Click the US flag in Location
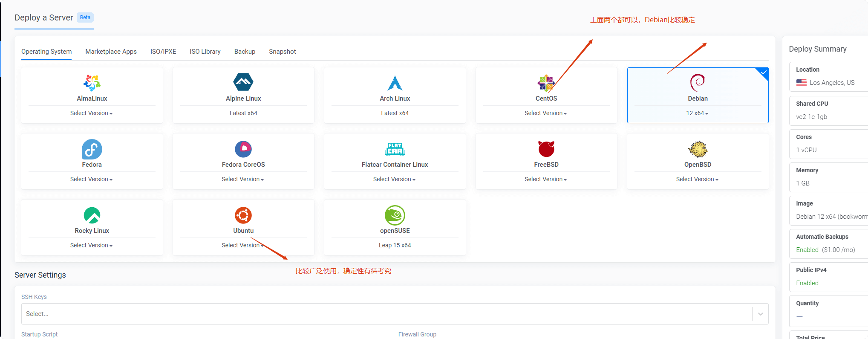This screenshot has height=339, width=868. click(802, 83)
